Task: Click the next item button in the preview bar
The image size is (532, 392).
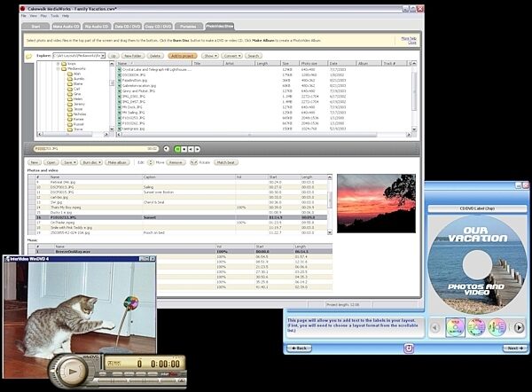Action: click(197, 149)
